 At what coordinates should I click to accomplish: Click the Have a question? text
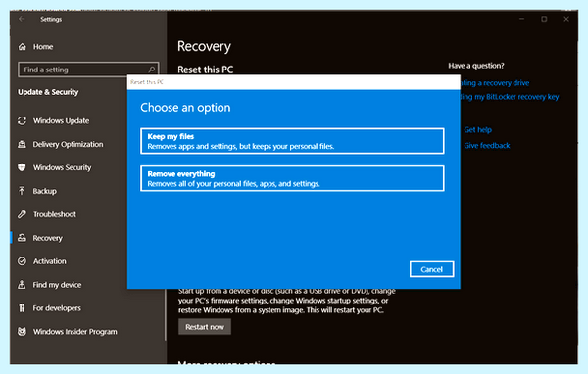tap(476, 66)
